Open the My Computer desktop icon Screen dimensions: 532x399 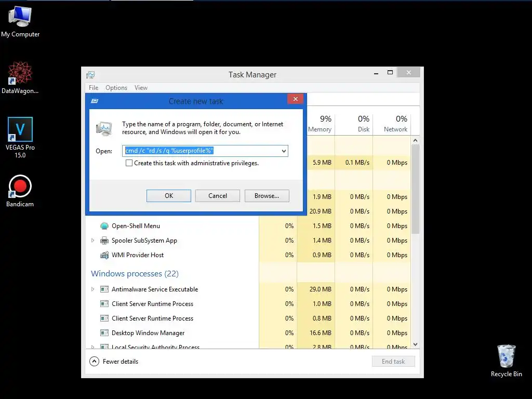20,22
